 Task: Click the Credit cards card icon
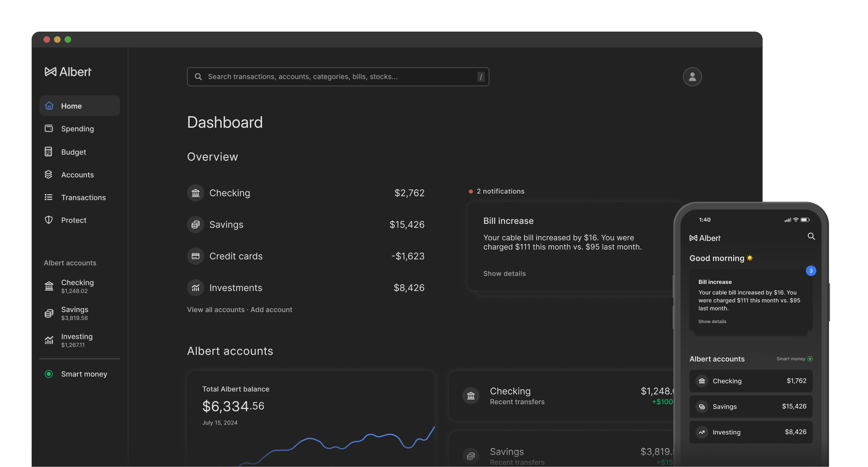(196, 256)
